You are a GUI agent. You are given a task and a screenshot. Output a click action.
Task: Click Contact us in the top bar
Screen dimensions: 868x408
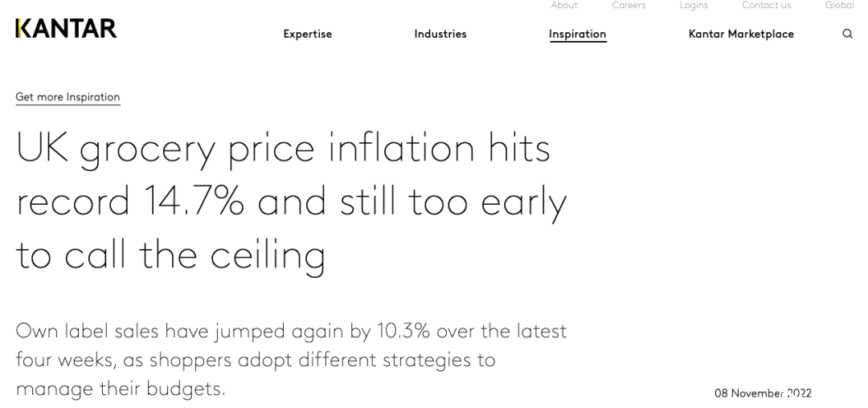tap(766, 5)
